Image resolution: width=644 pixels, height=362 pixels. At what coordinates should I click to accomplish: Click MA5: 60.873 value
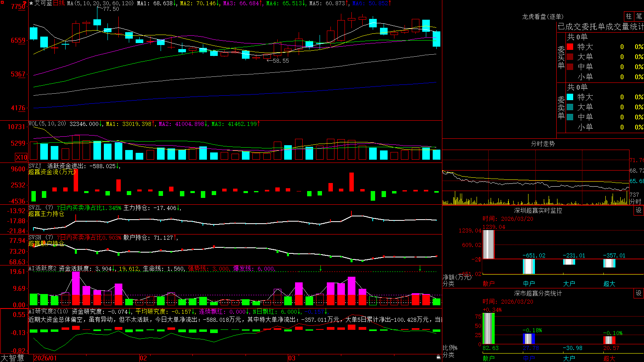point(329,3)
